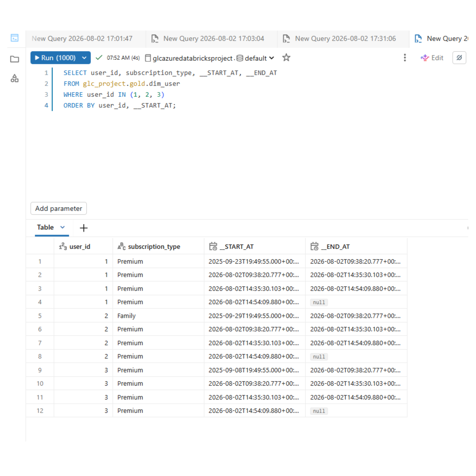Click the numeric type icon on user_id
Viewport: 476px width, 476px height.
tap(63, 246)
